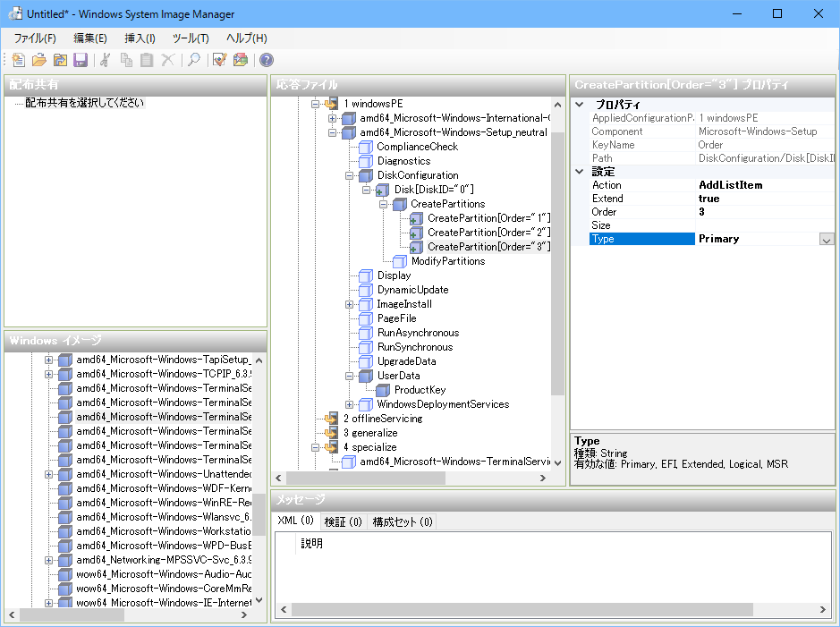The image size is (840, 627).
Task: Click the wow64_Microsoft-Windows-Audio component icon
Action: pos(65,574)
